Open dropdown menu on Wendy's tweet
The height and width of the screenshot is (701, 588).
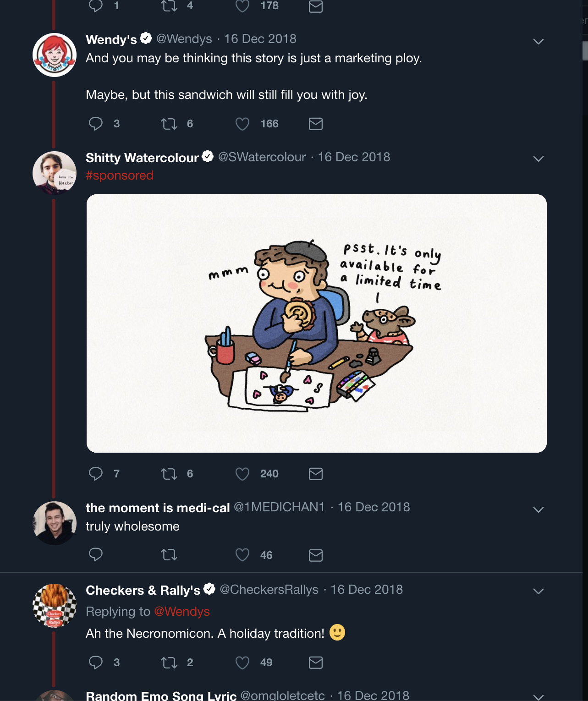click(539, 41)
